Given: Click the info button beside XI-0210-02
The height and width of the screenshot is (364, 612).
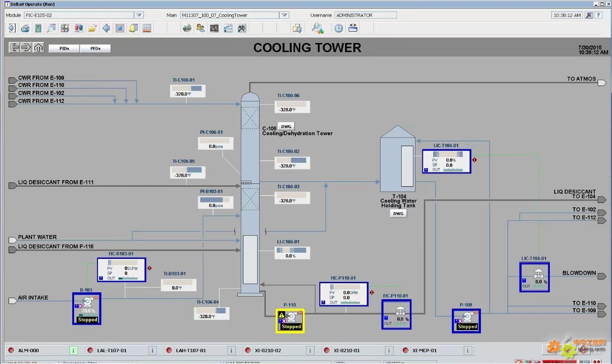Looking at the screenshot, I should tap(310, 350).
